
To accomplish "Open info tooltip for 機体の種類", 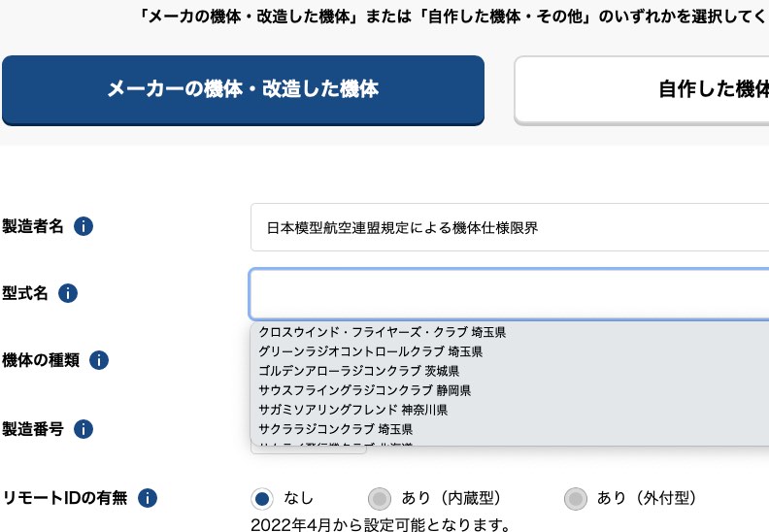I will click(x=98, y=360).
